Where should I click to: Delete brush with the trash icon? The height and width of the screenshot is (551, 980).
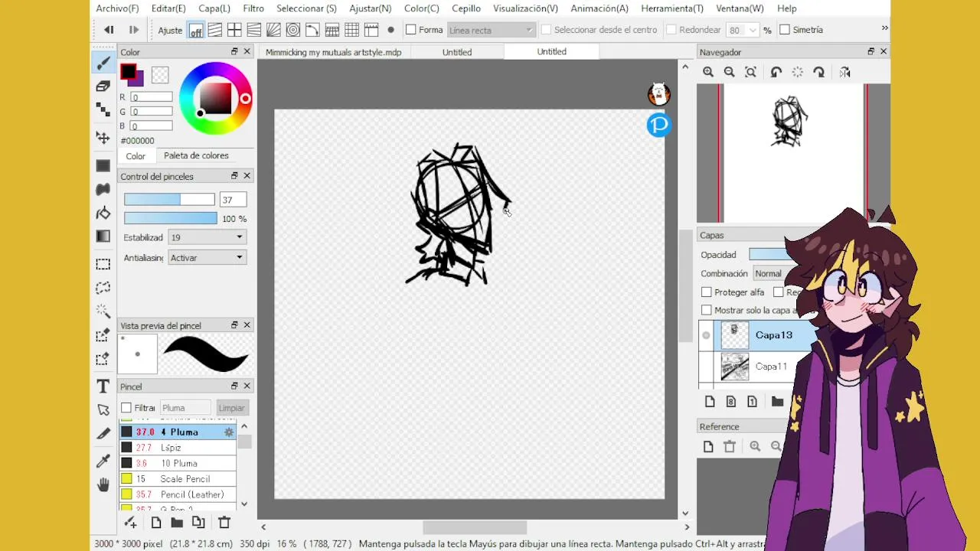pos(224,523)
